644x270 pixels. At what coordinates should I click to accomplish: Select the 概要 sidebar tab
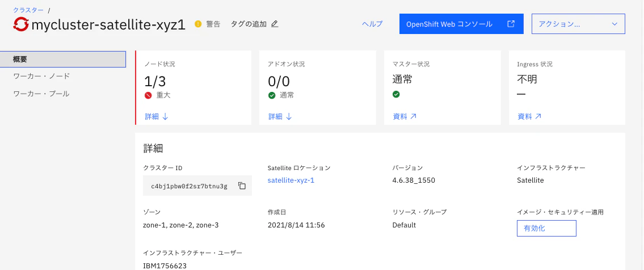tap(63, 59)
